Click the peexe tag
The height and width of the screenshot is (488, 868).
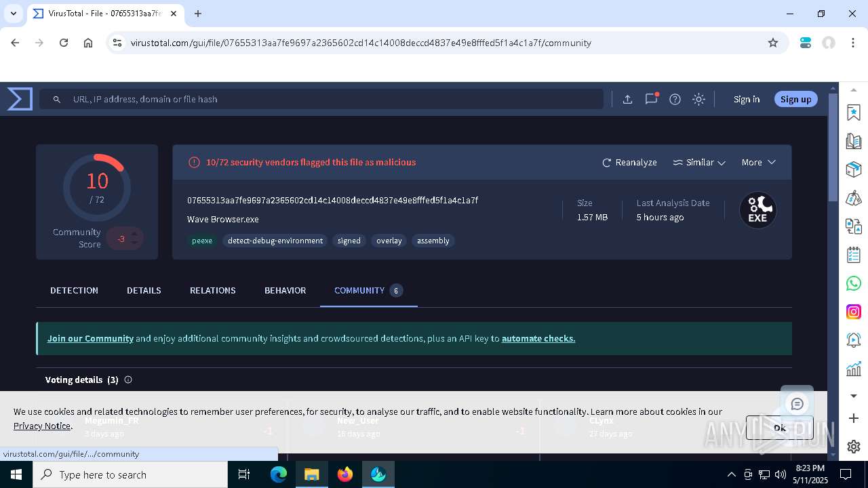[202, 241]
